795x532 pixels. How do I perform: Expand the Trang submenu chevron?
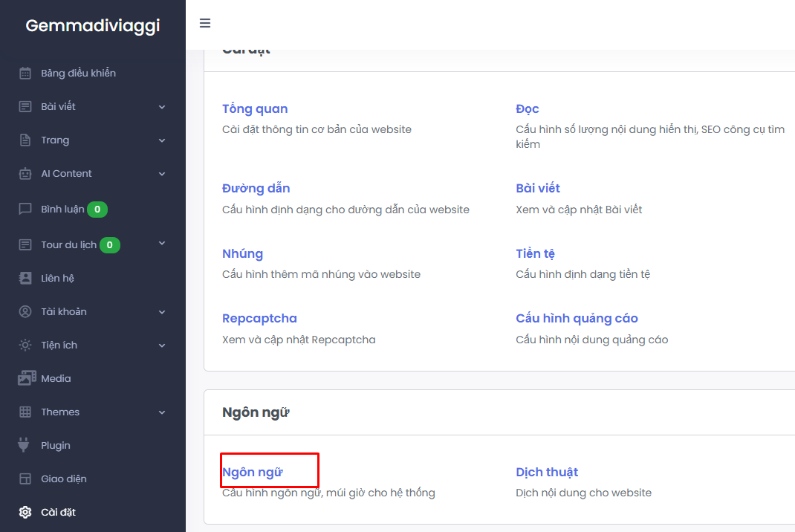162,140
